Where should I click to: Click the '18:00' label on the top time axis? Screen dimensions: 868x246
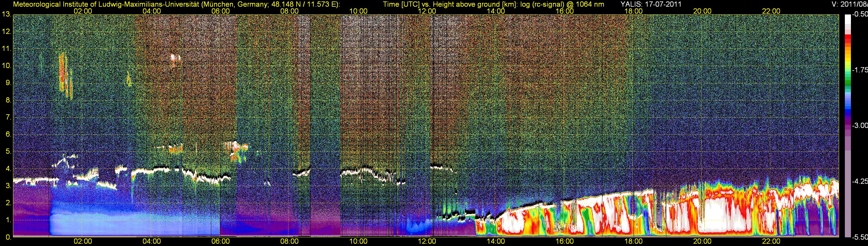[x=633, y=11]
